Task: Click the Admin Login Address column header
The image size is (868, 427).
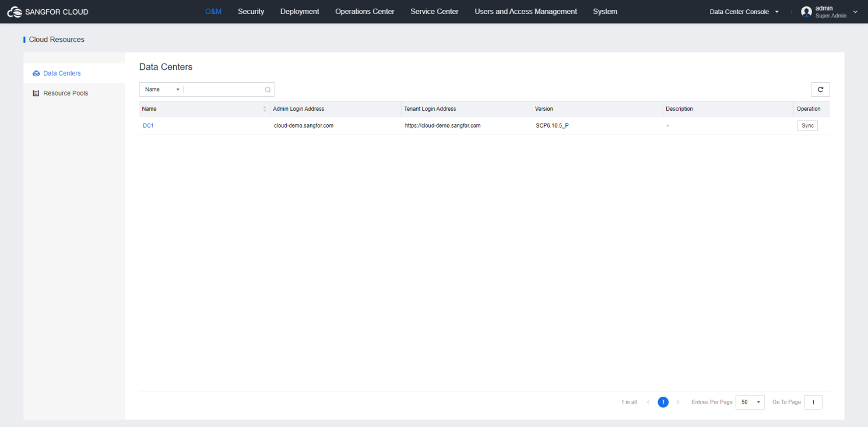Action: click(336, 109)
